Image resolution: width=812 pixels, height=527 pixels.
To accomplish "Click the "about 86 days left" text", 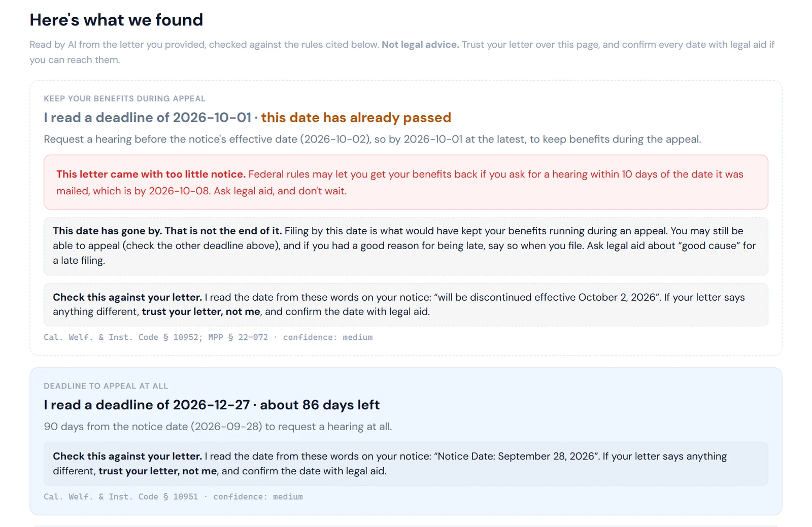I will click(320, 405).
